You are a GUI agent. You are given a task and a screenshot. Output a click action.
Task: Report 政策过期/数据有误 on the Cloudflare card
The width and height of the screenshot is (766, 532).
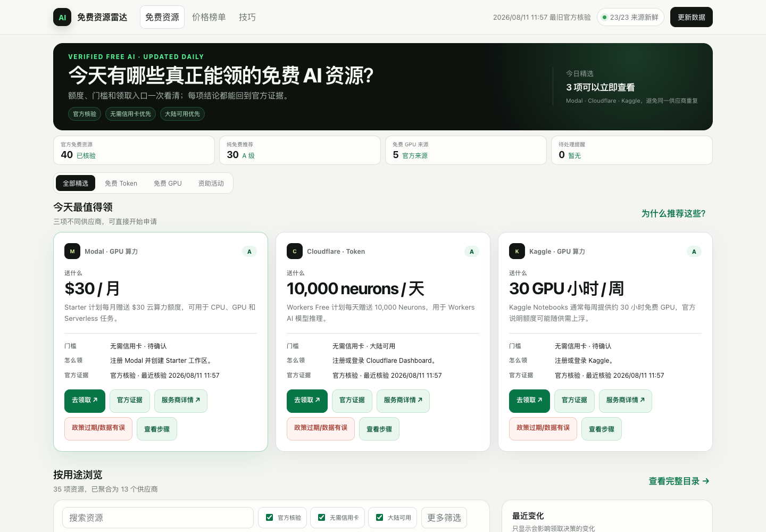tap(321, 428)
